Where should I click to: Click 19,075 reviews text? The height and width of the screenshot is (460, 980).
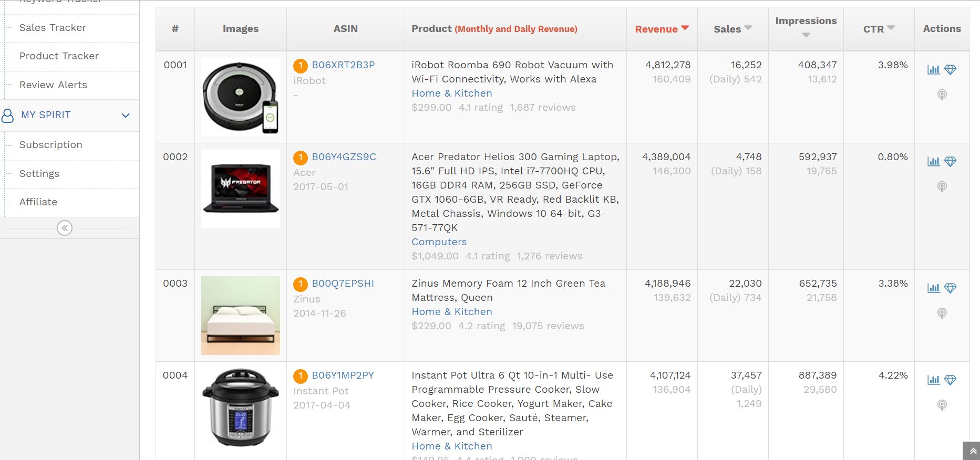(x=548, y=326)
